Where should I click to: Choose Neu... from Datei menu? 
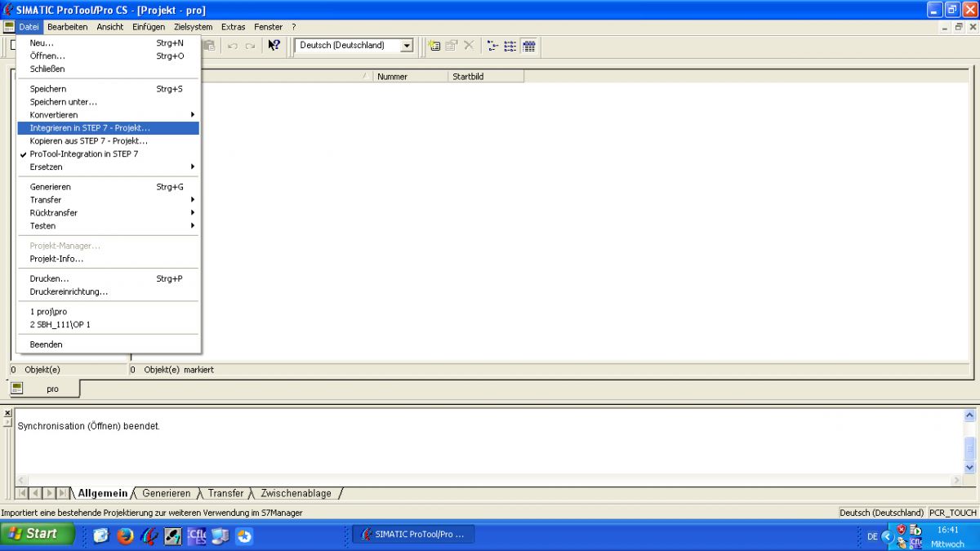[x=108, y=42]
